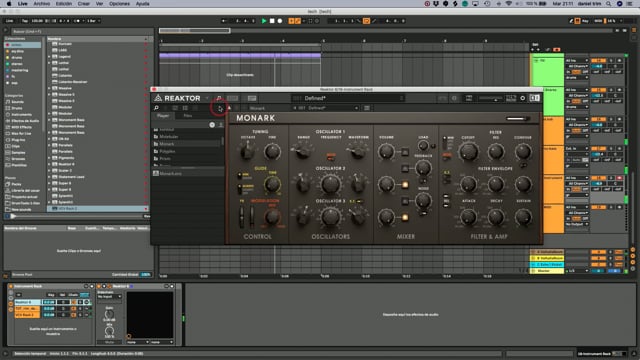Toggle the red Arm button on armed track
The width and height of the screenshot is (640, 360).
(x=619, y=178)
